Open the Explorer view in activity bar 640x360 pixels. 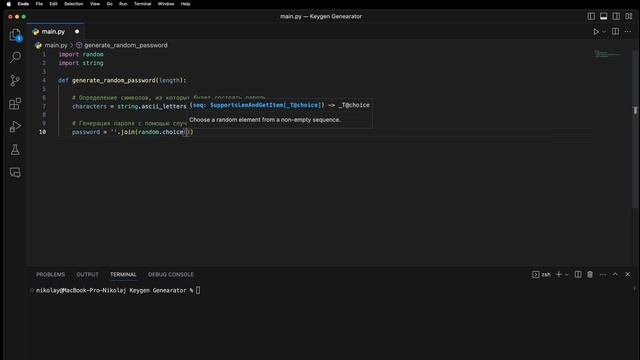coord(15,35)
